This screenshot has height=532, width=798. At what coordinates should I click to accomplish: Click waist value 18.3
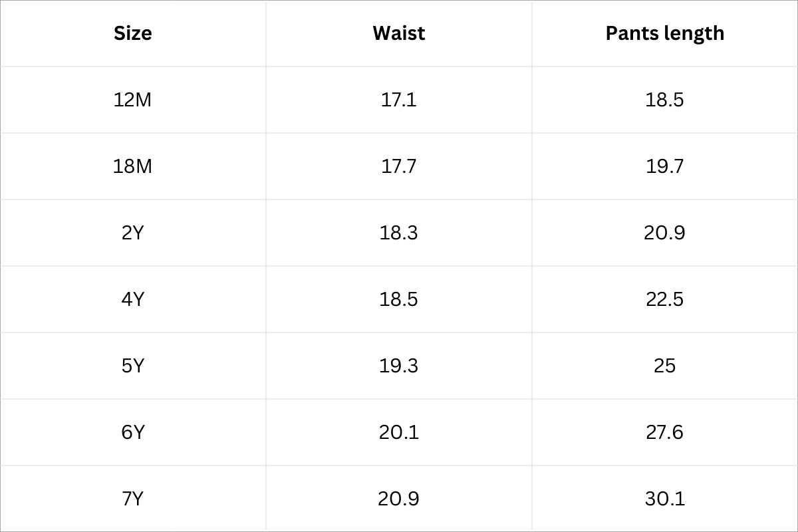click(399, 233)
